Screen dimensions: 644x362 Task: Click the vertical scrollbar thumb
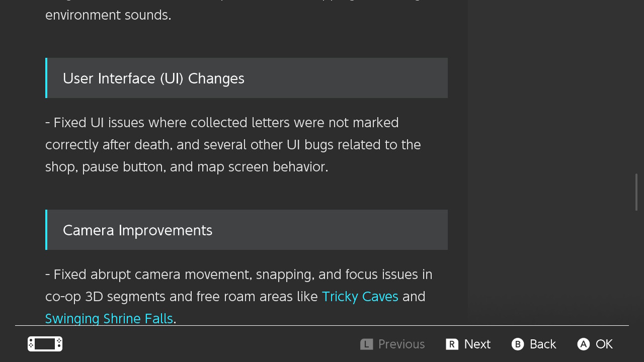point(636,192)
